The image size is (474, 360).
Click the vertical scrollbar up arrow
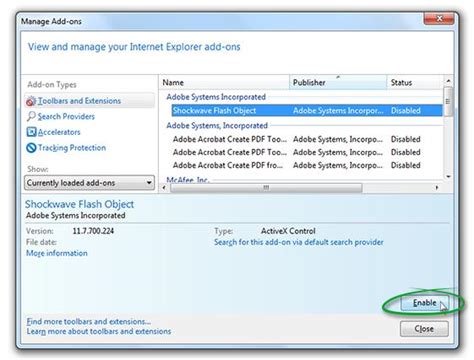click(x=448, y=81)
